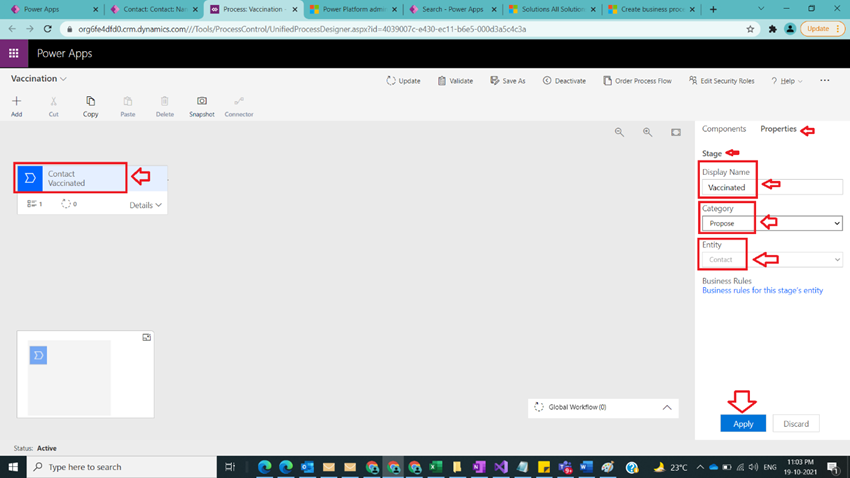Open Microsoft Word from the taskbar

586,467
